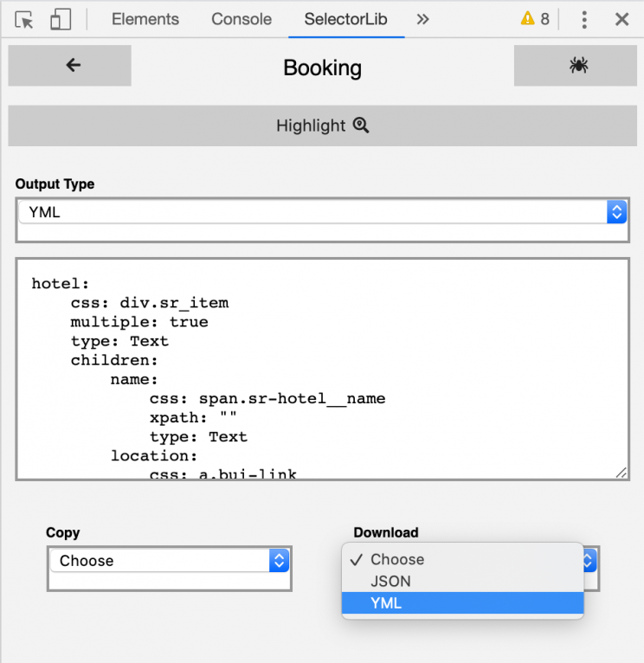Go back with the left arrow button
Viewport: 644px width, 663px height.
(70, 66)
